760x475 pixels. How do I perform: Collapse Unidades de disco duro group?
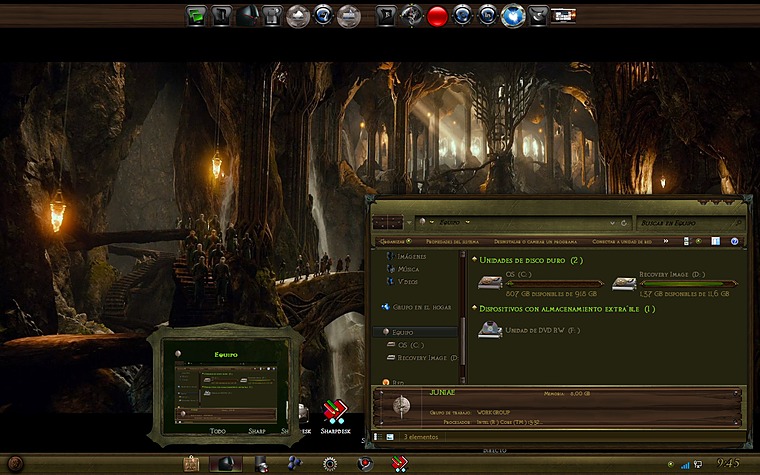click(475, 260)
